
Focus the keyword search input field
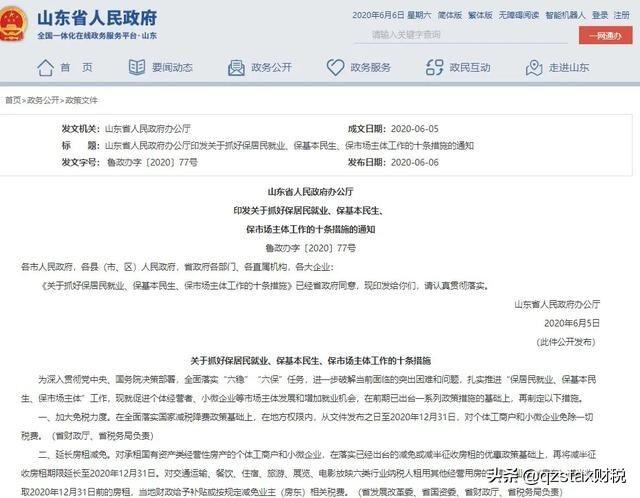click(x=461, y=35)
